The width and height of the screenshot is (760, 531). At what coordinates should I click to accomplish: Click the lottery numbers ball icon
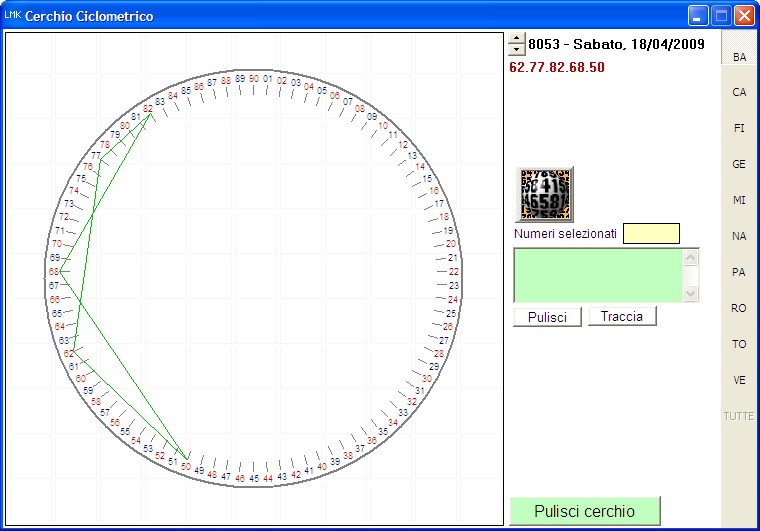[x=545, y=194]
